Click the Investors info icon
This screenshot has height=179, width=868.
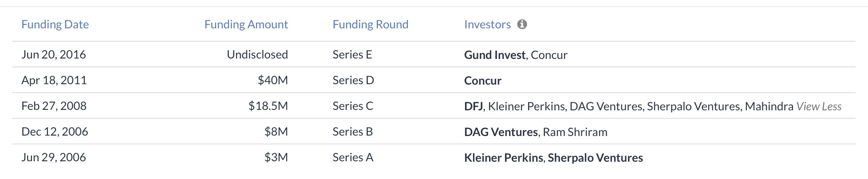pyautogui.click(x=522, y=24)
